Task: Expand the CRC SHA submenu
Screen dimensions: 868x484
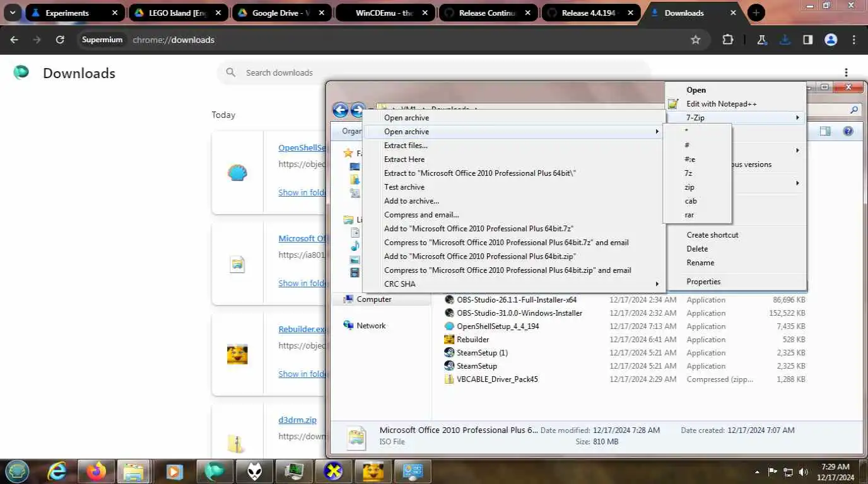Action: coord(514,284)
